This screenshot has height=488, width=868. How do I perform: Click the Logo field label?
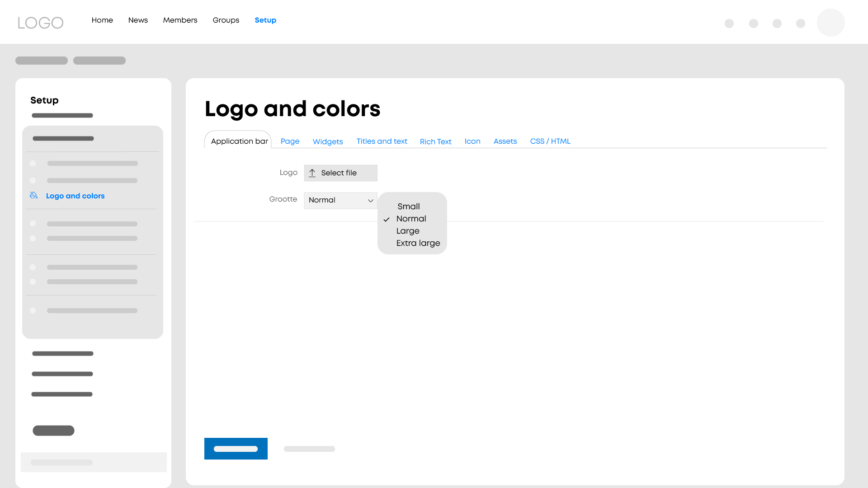[x=288, y=173]
